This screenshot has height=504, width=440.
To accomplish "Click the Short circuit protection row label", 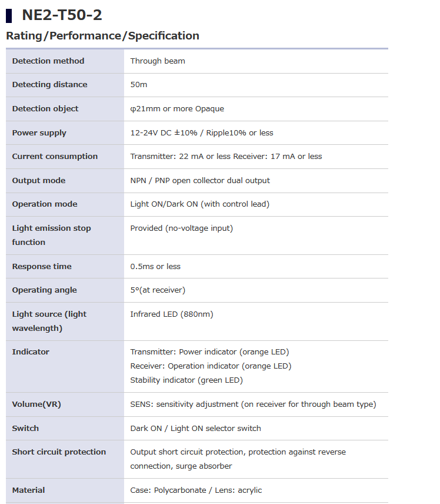I will point(59,452).
